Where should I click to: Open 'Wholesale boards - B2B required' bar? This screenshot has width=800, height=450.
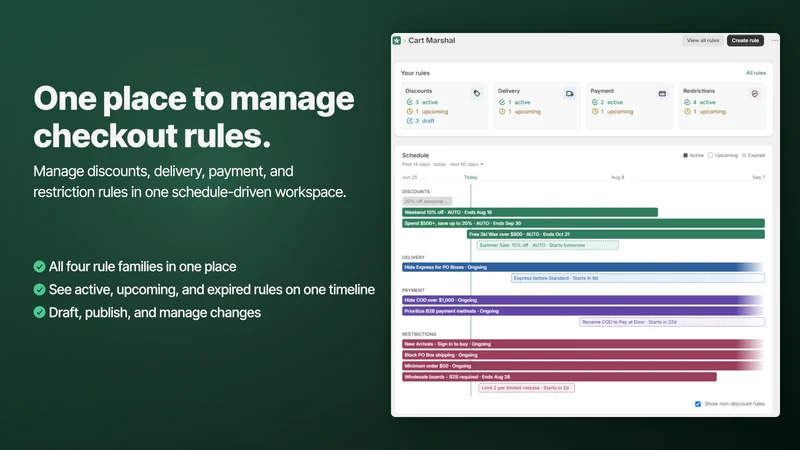point(559,377)
